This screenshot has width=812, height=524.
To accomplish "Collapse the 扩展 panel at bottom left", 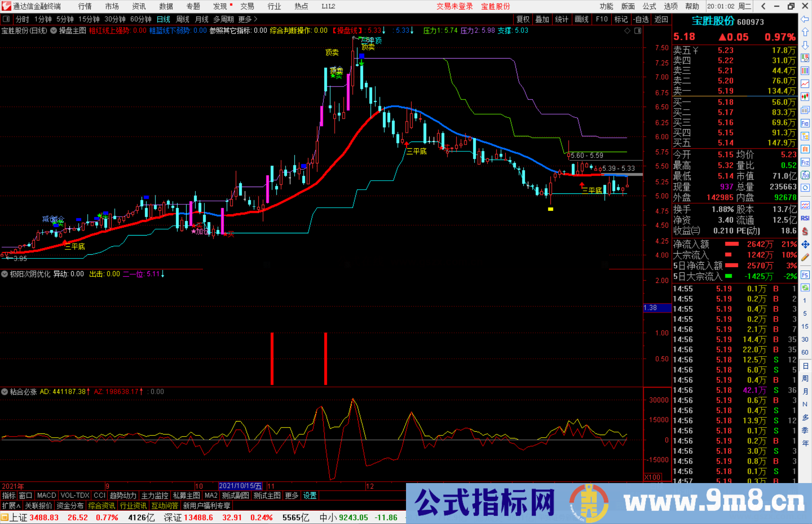I will pos(10,505).
